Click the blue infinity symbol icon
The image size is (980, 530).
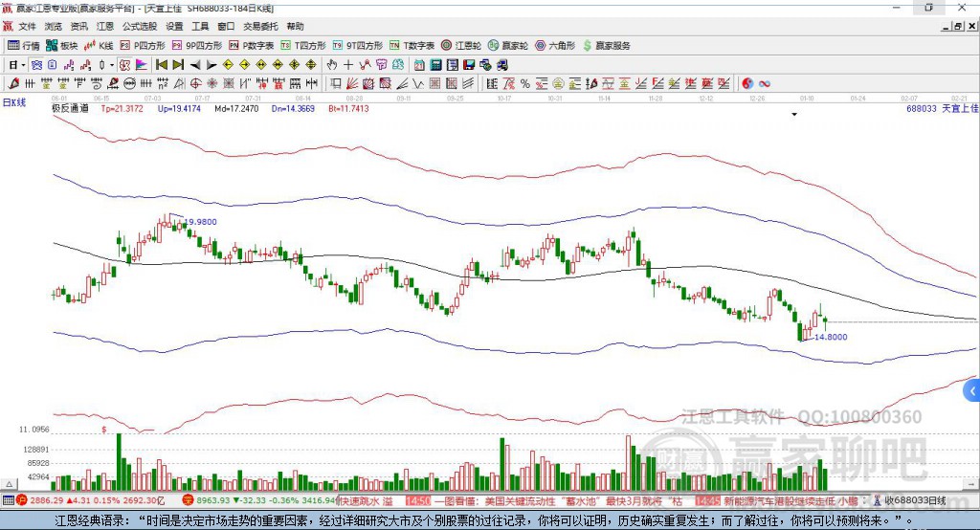[764, 84]
